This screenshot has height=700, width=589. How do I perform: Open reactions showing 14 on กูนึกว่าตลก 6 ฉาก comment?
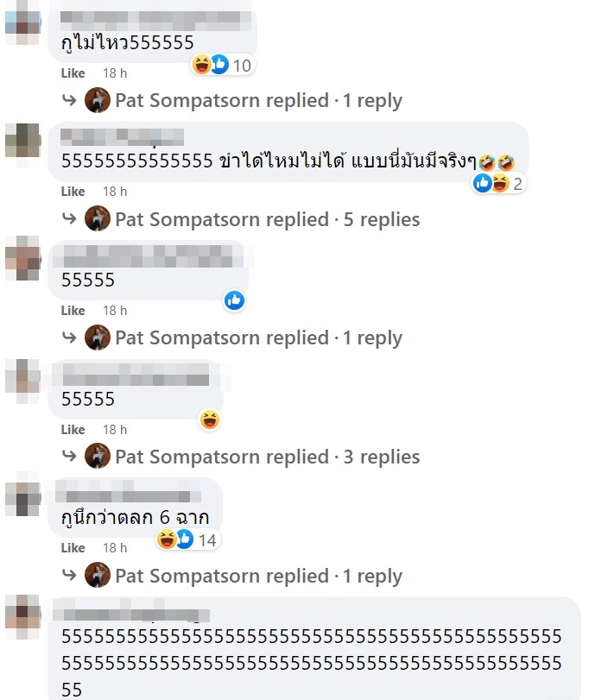pos(187,539)
